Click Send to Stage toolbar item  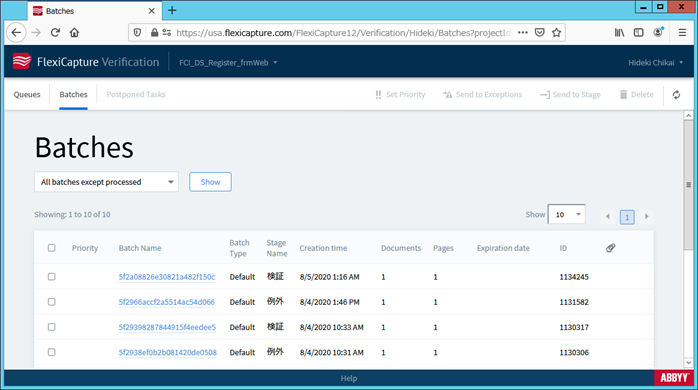[570, 94]
